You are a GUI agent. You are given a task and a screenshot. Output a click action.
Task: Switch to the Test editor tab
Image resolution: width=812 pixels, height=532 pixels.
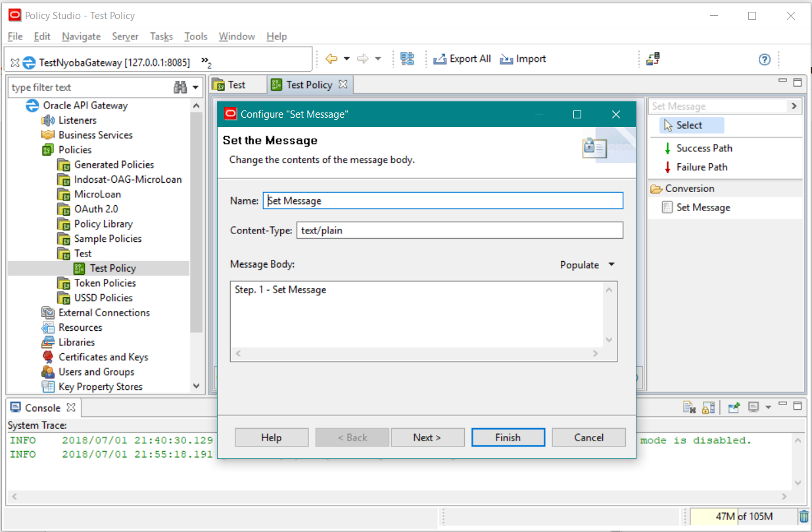[237, 85]
